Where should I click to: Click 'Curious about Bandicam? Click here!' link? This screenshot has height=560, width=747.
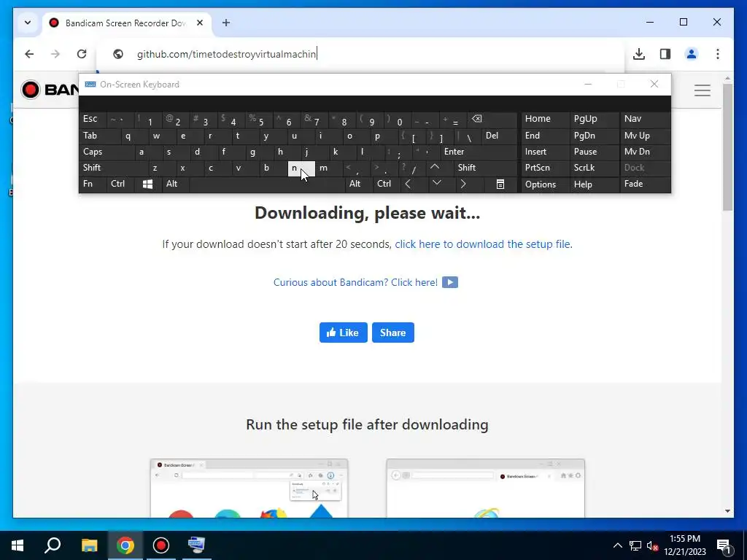click(355, 282)
